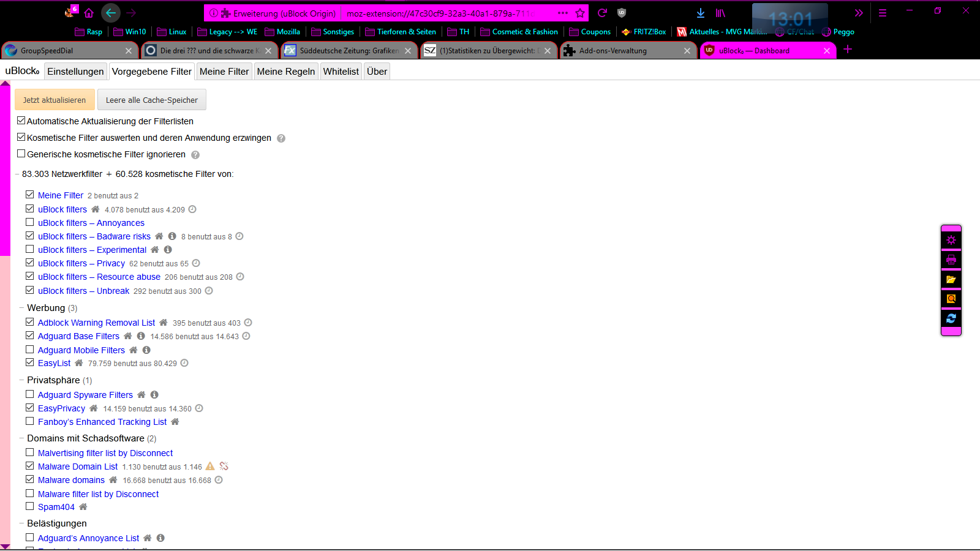
Task: Click the Jetzt aktualisieren button
Action: (x=55, y=100)
